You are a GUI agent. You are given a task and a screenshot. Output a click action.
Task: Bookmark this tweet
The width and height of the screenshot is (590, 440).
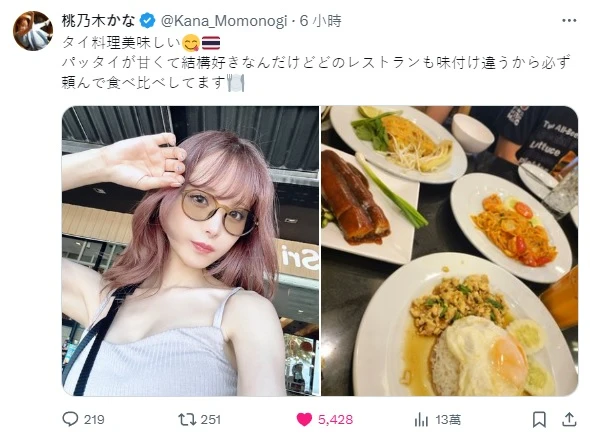pyautogui.click(x=539, y=419)
